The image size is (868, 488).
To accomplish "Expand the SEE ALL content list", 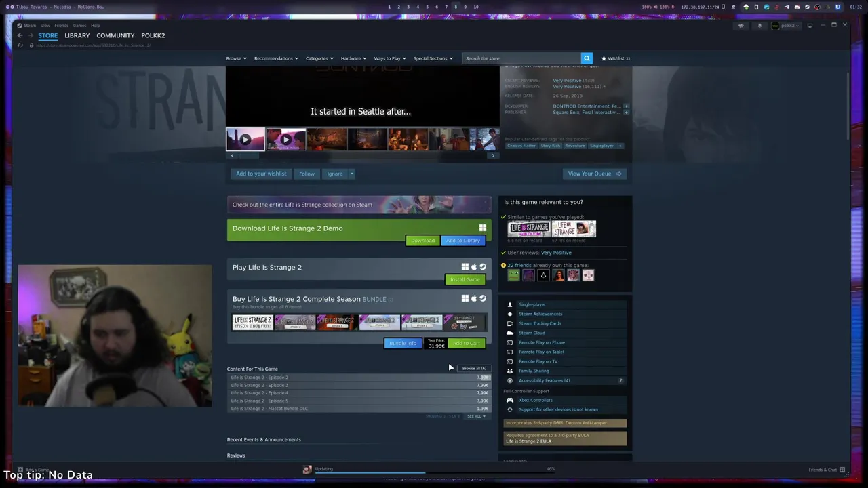I will pyautogui.click(x=476, y=416).
